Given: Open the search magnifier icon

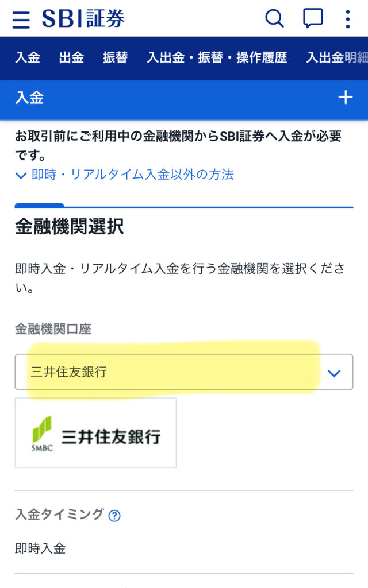Looking at the screenshot, I should (274, 19).
